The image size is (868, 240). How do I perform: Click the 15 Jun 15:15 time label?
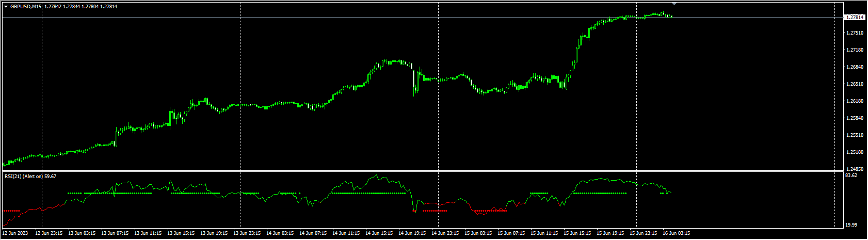[x=577, y=233]
